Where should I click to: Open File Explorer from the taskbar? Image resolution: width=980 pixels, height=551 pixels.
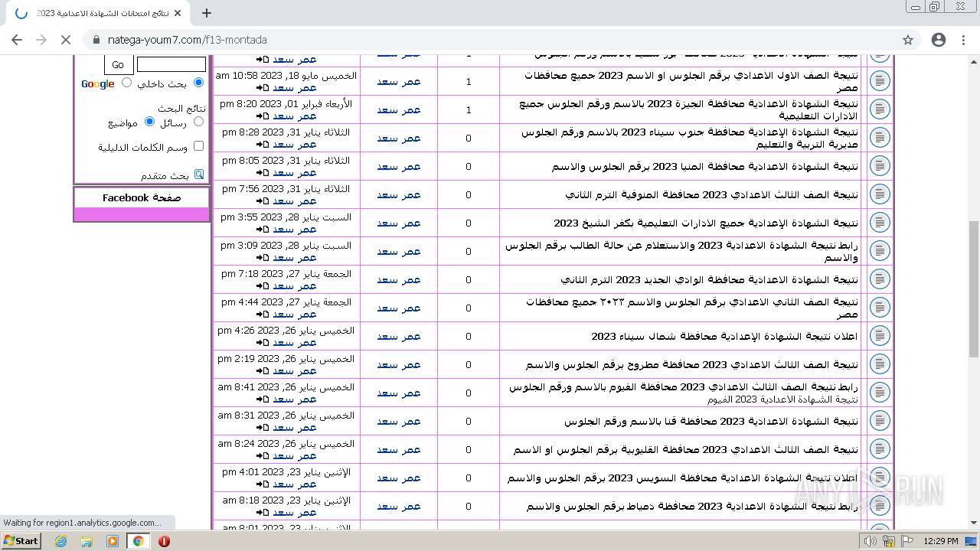pos(87,541)
